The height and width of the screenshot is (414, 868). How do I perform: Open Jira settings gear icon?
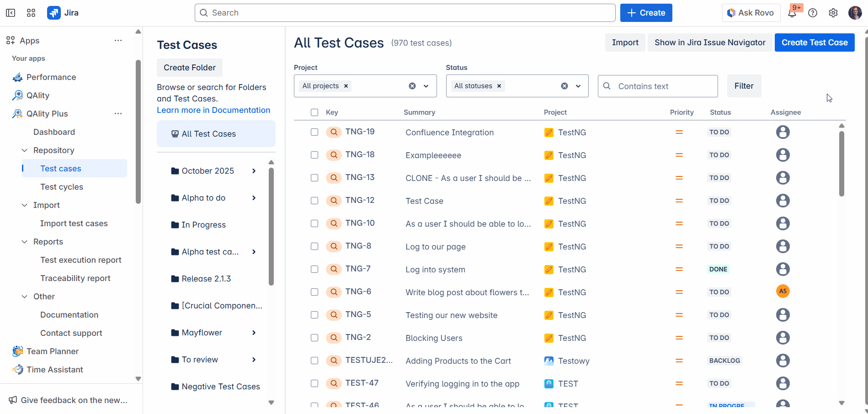pos(833,13)
